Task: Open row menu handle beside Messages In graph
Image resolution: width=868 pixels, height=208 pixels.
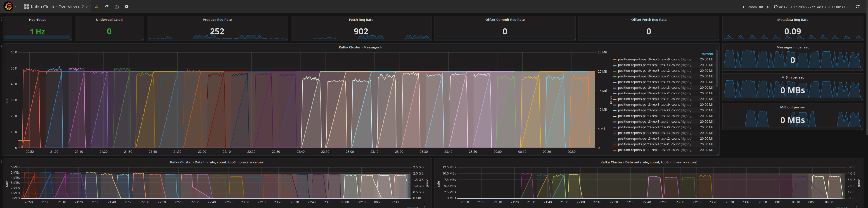Action: (2, 47)
